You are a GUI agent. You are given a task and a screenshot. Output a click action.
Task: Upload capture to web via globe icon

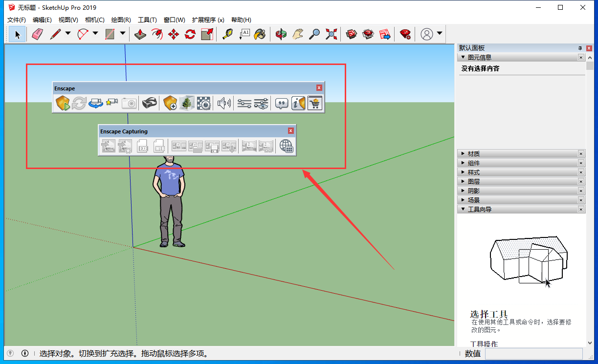(x=287, y=146)
